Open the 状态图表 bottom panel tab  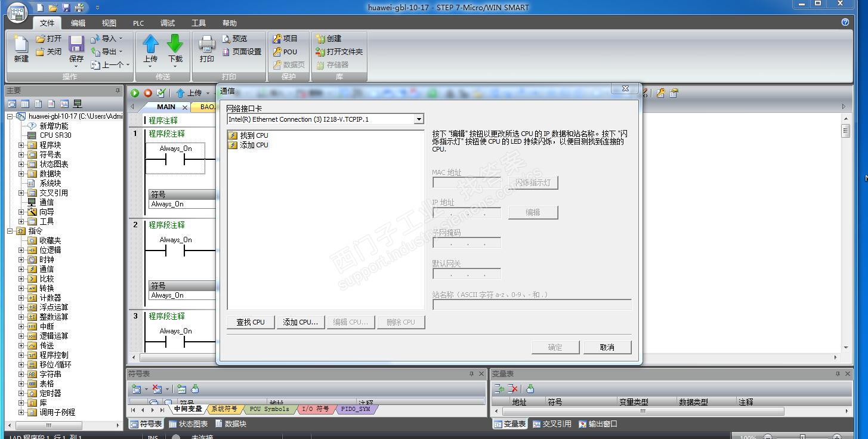(x=189, y=424)
